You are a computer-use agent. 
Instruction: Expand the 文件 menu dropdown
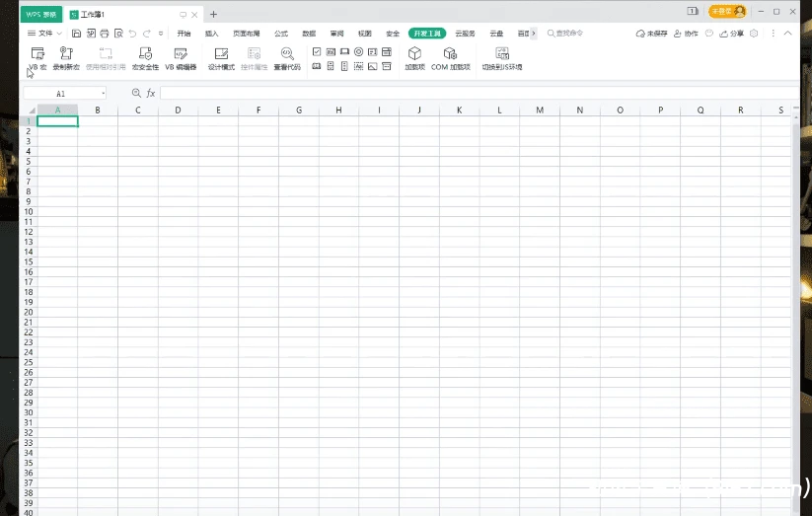click(x=44, y=34)
